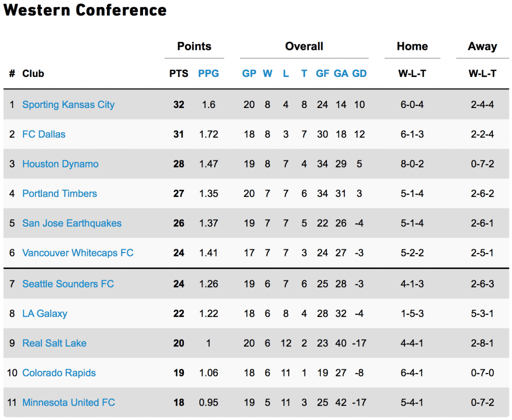The height and width of the screenshot is (420, 512).
Task: Click the Houston Dynamo team link
Action: (x=60, y=164)
